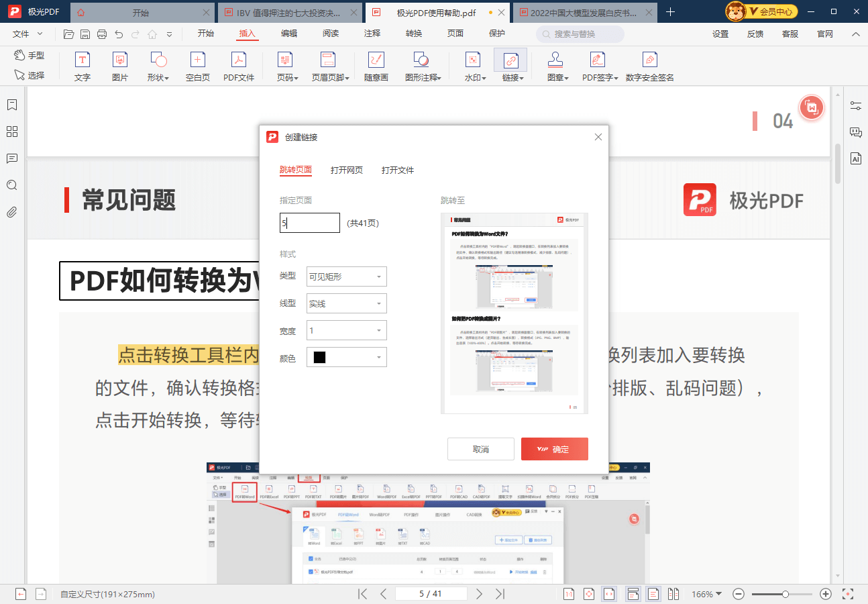868x604 pixels.
Task: Switch to the 打开网页 tab in dialog
Action: 347,170
